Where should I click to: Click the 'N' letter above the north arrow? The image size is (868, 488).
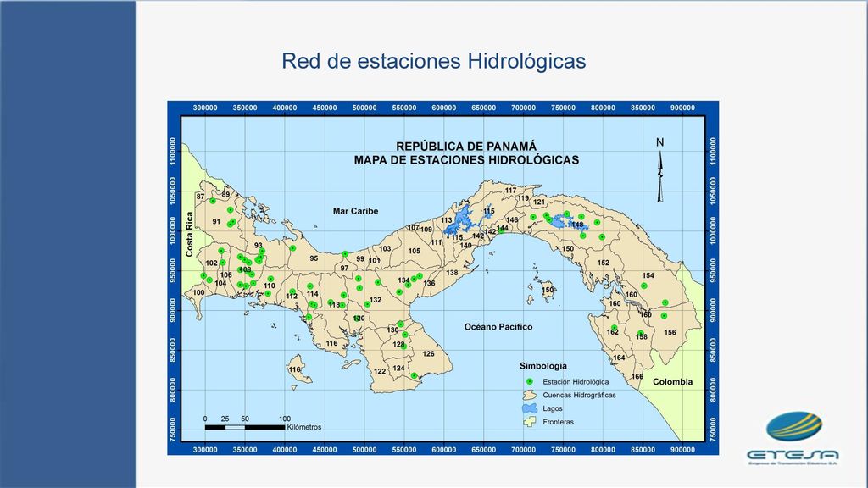click(x=659, y=142)
